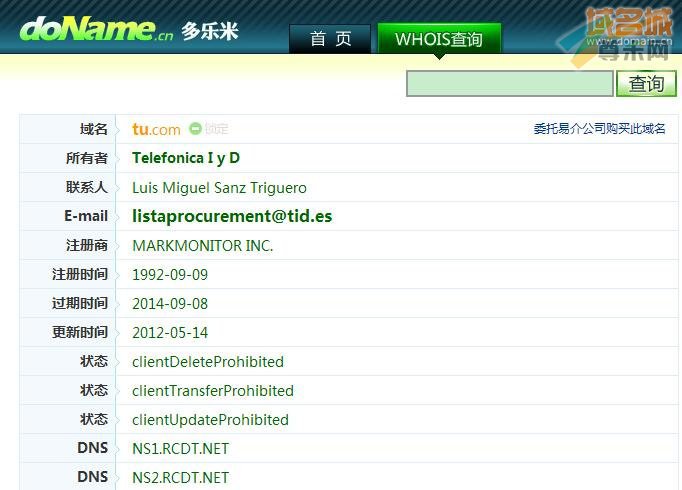Select the WHOIS查询 tab

coord(439,39)
